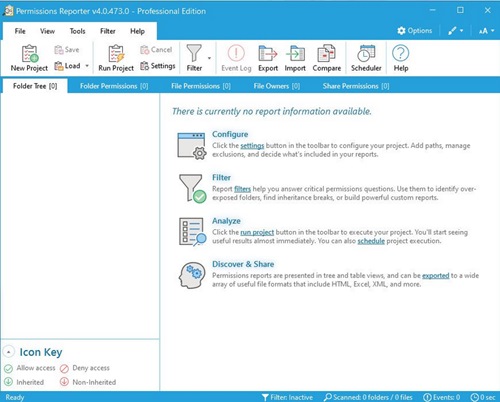
Task: Click the Configure heading
Action: point(230,134)
